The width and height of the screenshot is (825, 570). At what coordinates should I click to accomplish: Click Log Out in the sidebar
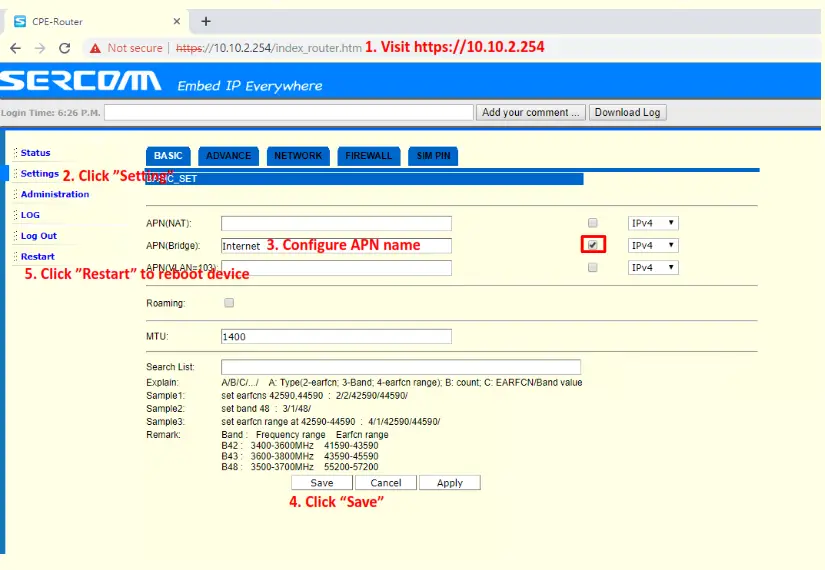38,236
